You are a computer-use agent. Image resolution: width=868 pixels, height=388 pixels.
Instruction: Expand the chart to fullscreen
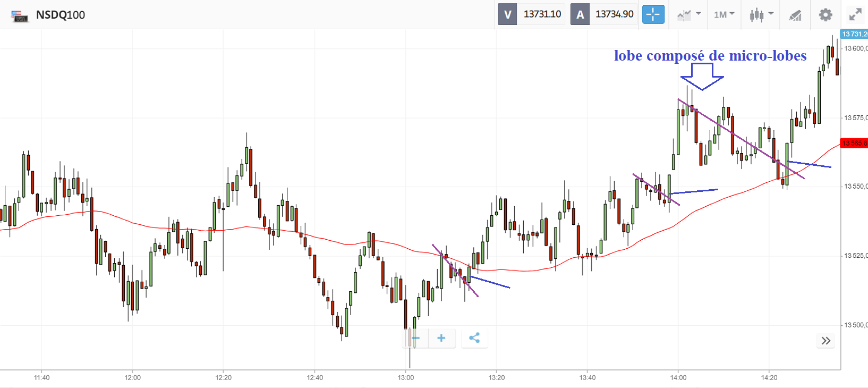855,15
